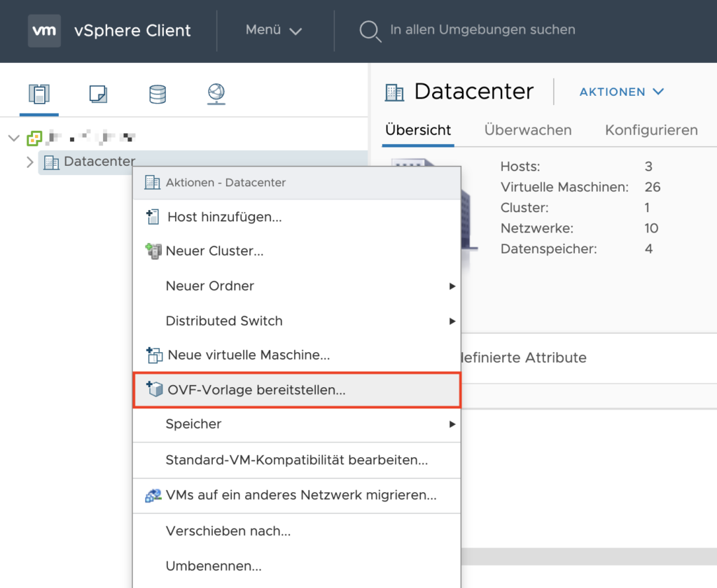The image size is (717, 588).
Task: Click the Hosts count value 3
Action: tap(648, 167)
